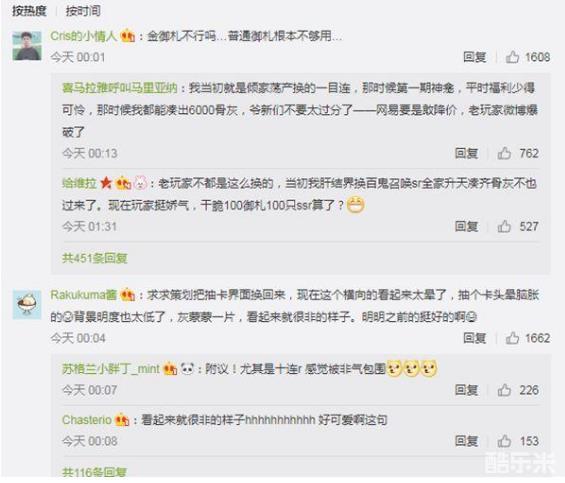565x483 pixels.
Task: Reply to Chasterio's comment at 00:08
Action: [x=466, y=441]
